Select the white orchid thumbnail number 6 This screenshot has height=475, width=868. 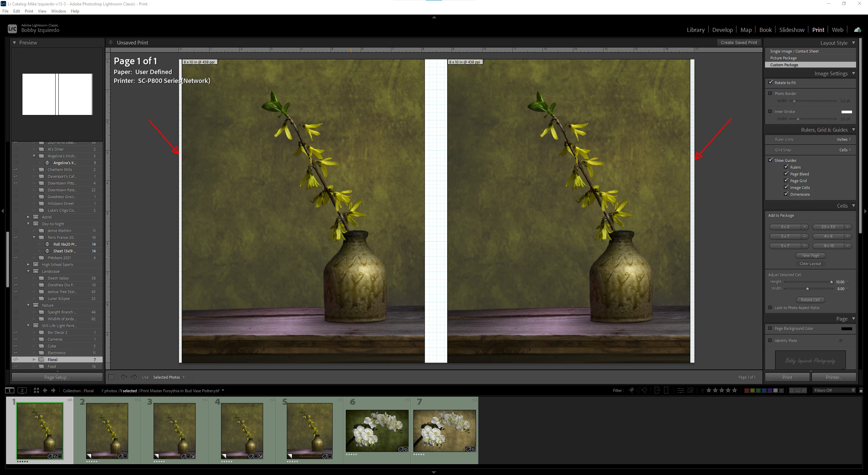(x=377, y=430)
